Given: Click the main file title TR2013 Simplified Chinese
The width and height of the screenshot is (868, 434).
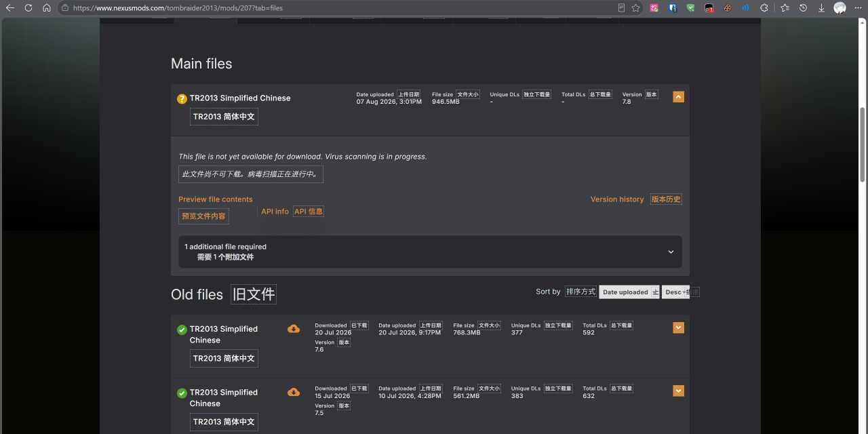Looking at the screenshot, I should (240, 98).
